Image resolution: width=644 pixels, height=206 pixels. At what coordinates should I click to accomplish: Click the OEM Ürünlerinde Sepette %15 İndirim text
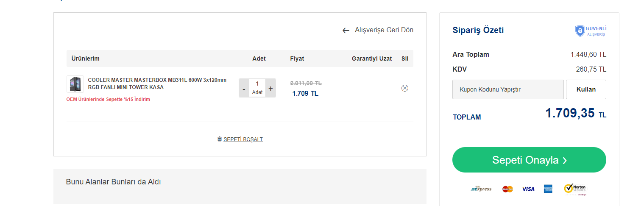(x=108, y=99)
